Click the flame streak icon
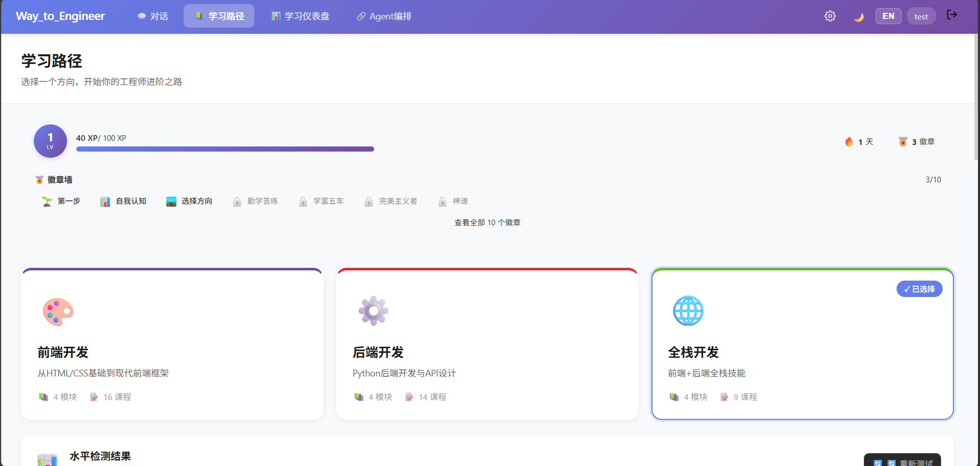The width and height of the screenshot is (980, 466). (849, 142)
